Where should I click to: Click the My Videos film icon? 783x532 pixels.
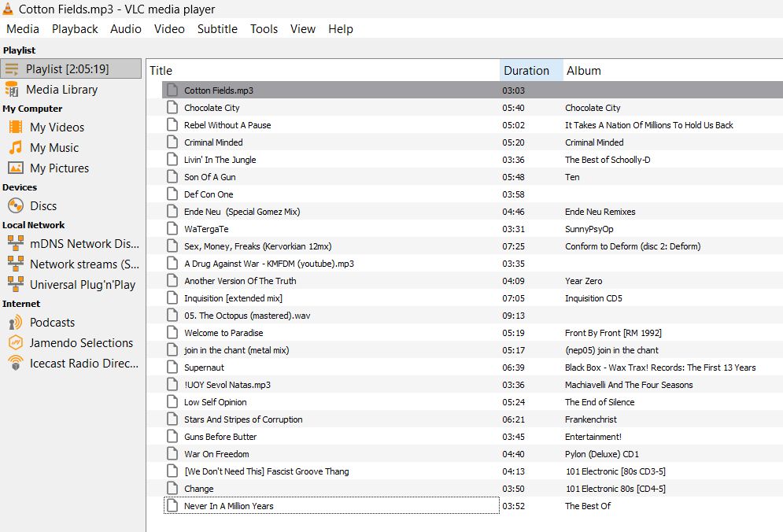(x=16, y=127)
